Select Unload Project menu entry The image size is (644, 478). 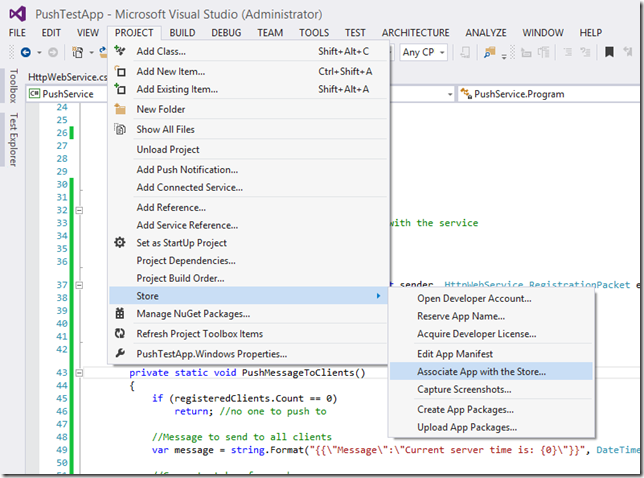click(x=248, y=149)
